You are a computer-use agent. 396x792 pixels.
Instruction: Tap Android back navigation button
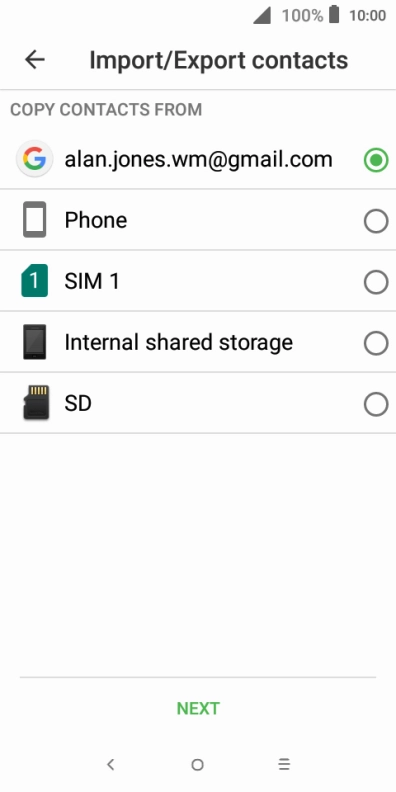[111, 764]
